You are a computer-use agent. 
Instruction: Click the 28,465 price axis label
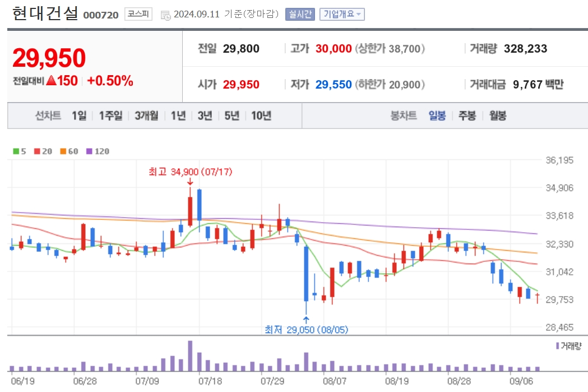[x=559, y=328]
